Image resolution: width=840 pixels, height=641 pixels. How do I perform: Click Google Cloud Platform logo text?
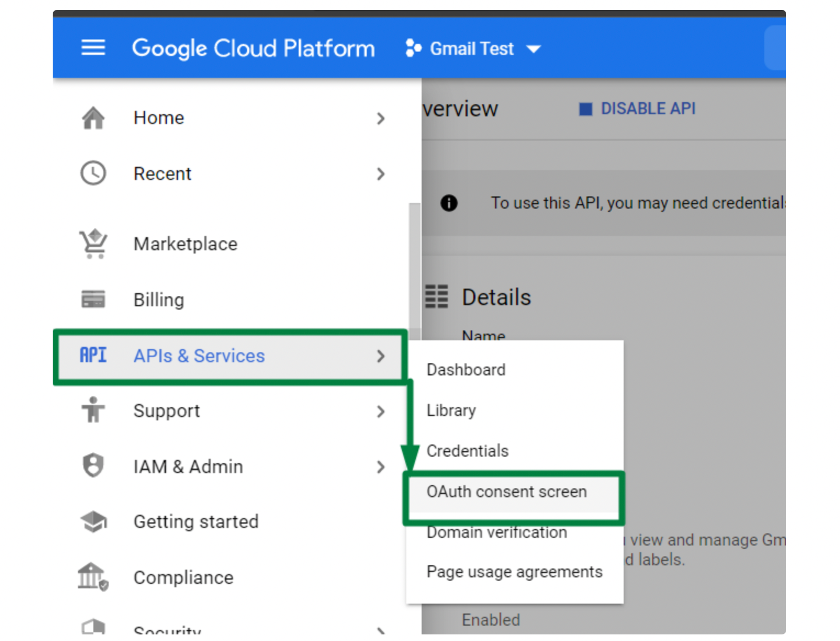pyautogui.click(x=253, y=49)
